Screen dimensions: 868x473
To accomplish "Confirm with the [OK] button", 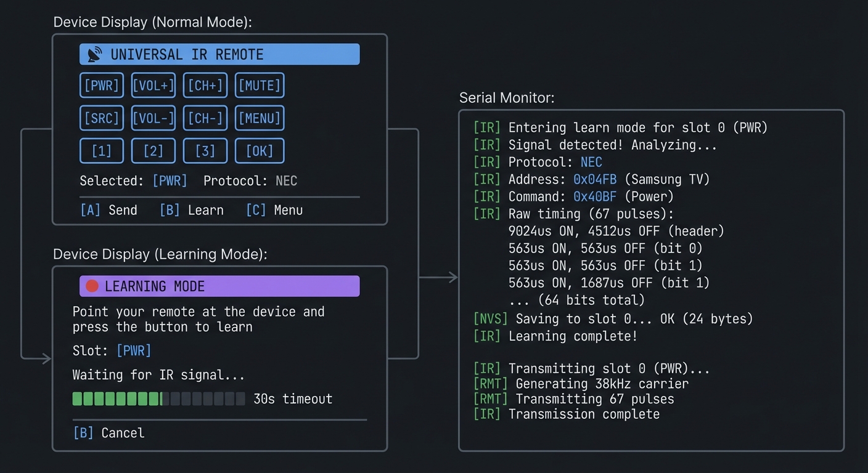I will [260, 151].
